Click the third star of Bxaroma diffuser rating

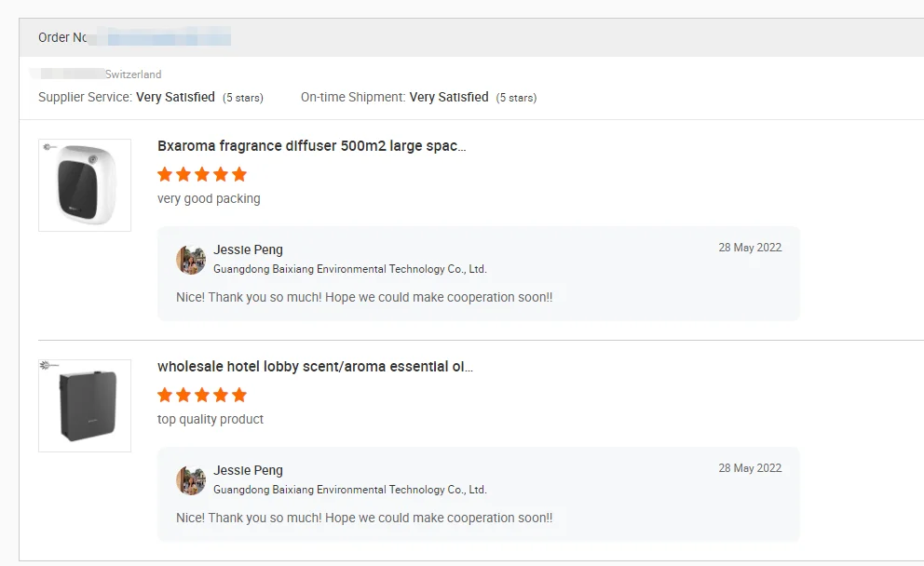click(x=202, y=174)
